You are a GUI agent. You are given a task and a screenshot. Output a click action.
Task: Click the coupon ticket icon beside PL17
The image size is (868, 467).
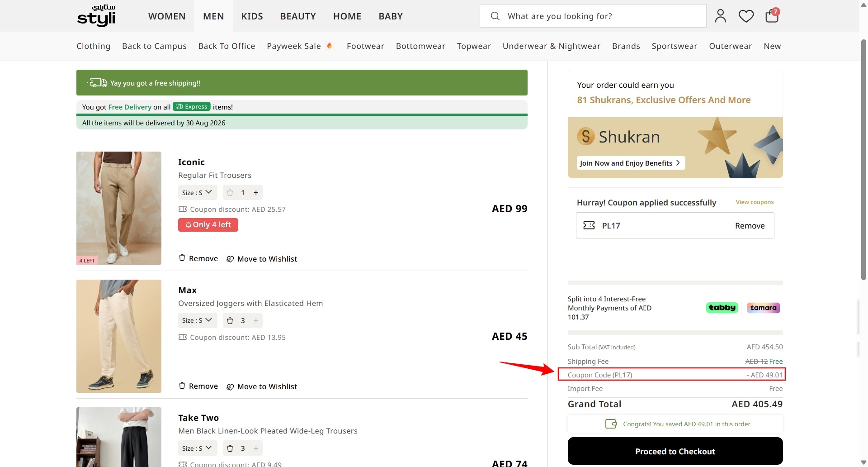click(x=589, y=225)
